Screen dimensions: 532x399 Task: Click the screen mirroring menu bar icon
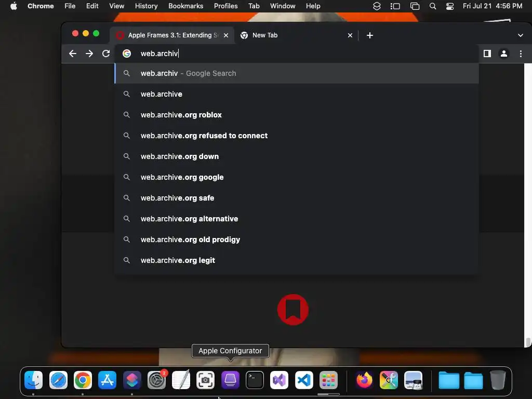point(415,6)
